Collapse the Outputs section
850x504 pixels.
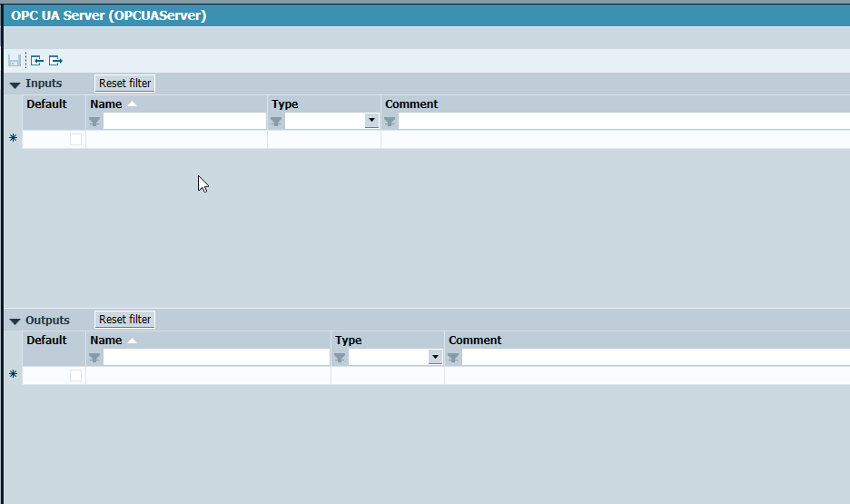[15, 321]
